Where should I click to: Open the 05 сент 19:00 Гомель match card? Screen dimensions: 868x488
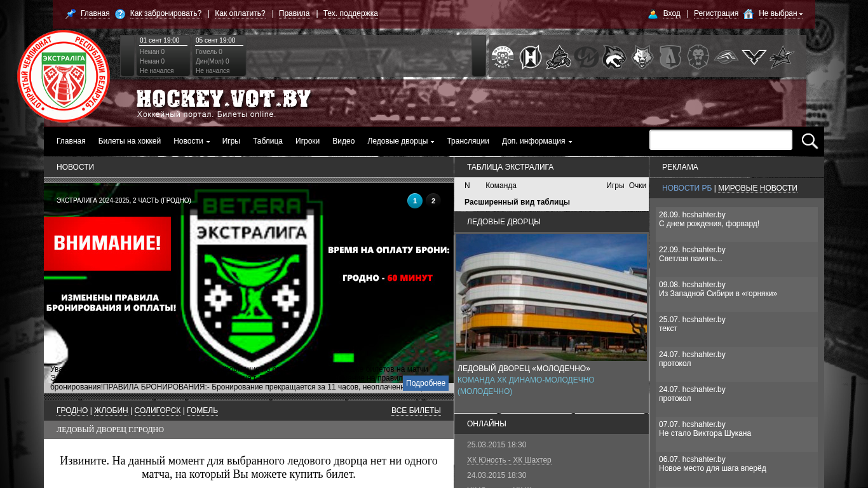click(x=219, y=56)
